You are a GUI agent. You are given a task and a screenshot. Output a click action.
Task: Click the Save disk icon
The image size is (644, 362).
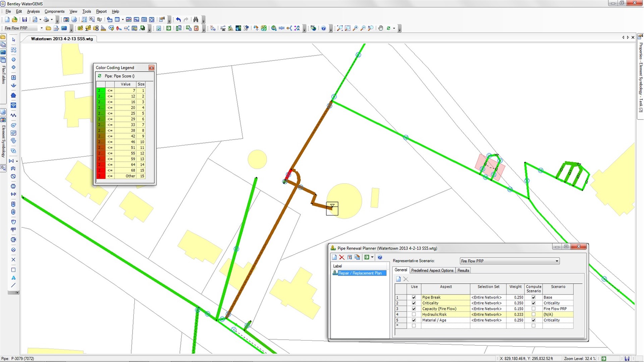(x=24, y=20)
